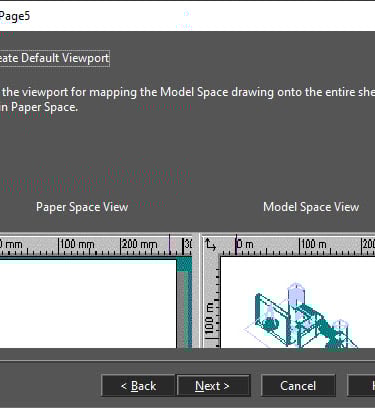
Task: Click the Model Space View label
Action: pos(311,207)
